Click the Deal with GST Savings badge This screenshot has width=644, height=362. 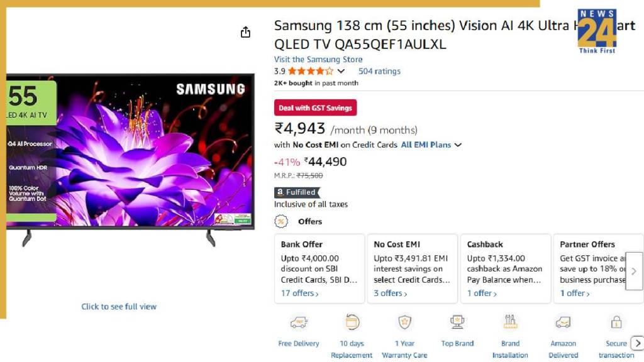click(x=315, y=108)
